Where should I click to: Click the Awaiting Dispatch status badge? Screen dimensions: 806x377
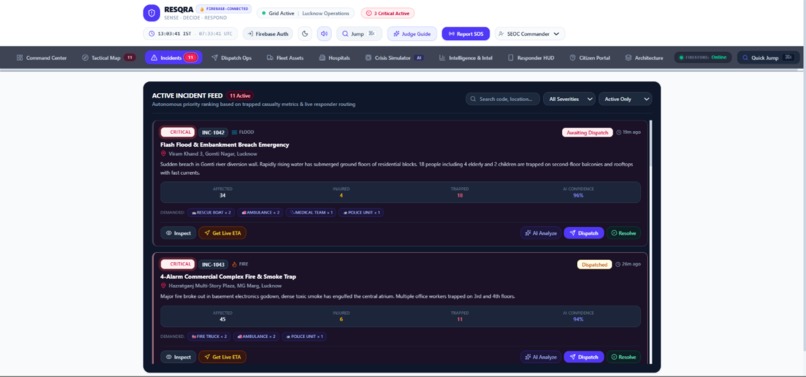[587, 132]
